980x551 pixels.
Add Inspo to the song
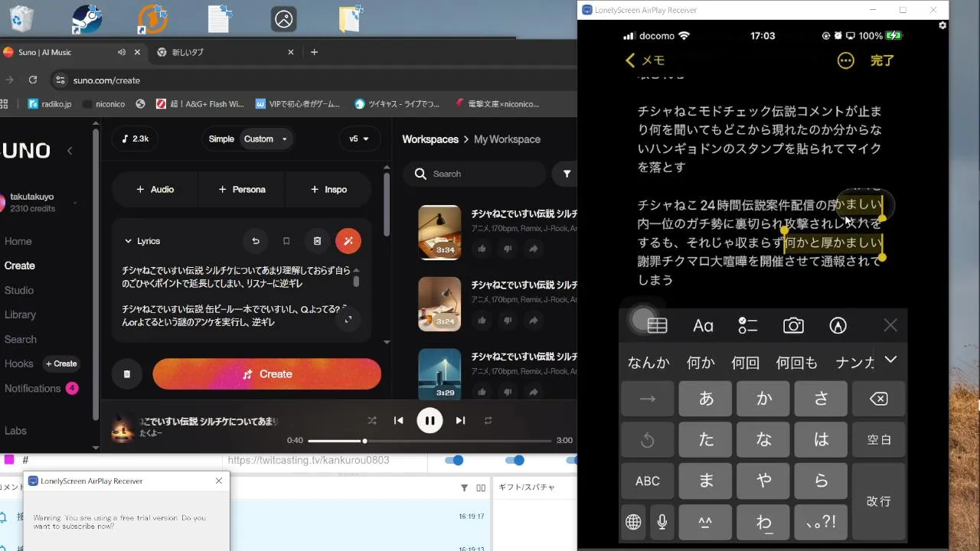(328, 189)
